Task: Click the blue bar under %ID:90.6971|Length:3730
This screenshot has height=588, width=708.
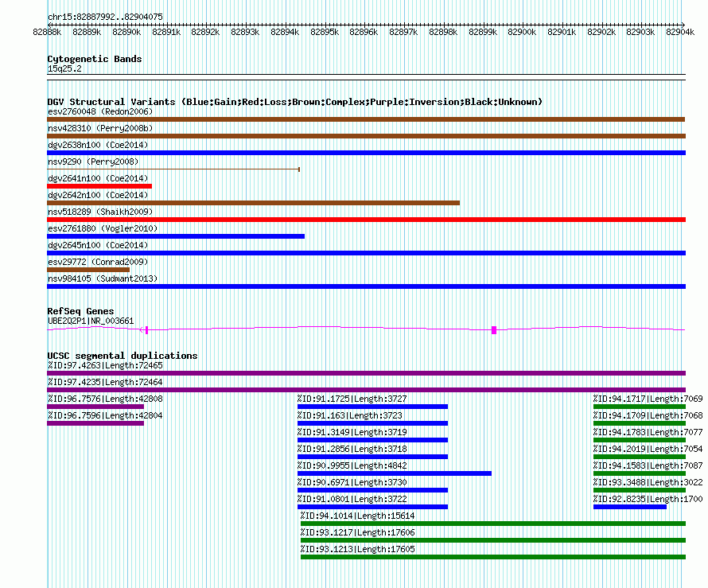Action: click(x=372, y=490)
